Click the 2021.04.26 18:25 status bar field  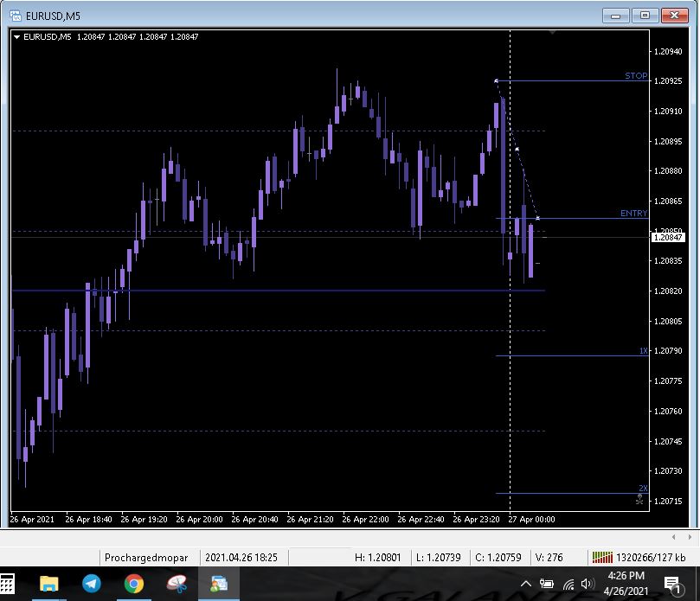click(241, 558)
